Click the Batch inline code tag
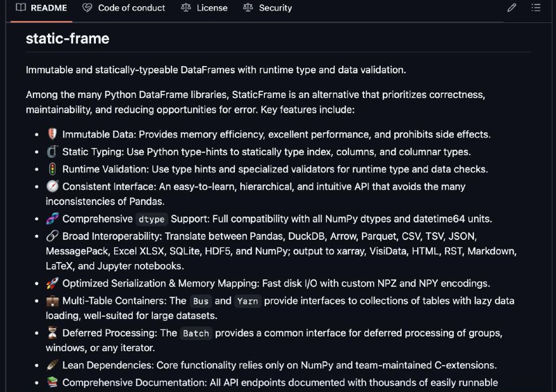The width and height of the screenshot is (556, 392). click(196, 334)
